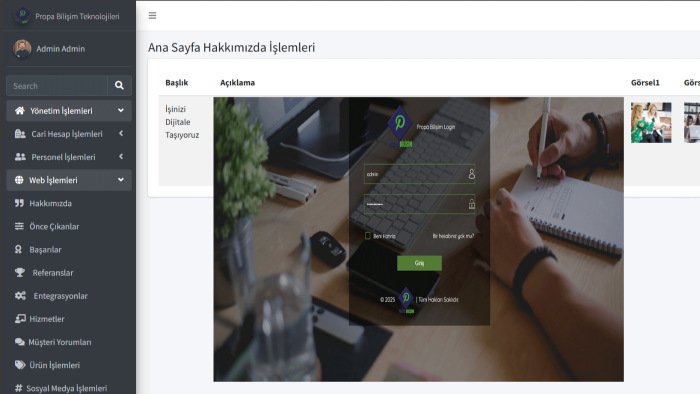The width and height of the screenshot is (700, 394).
Task: Click the quote icon next to Hakkımızda
Action: [19, 203]
